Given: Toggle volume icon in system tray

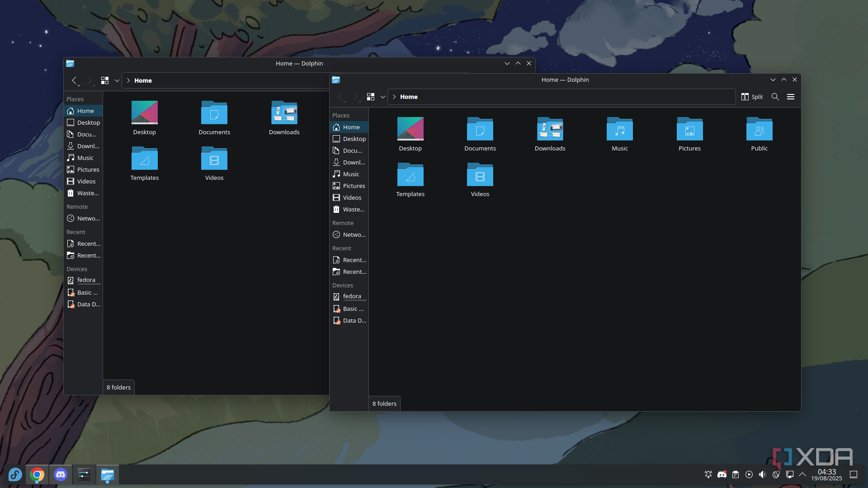Looking at the screenshot, I should click(762, 474).
